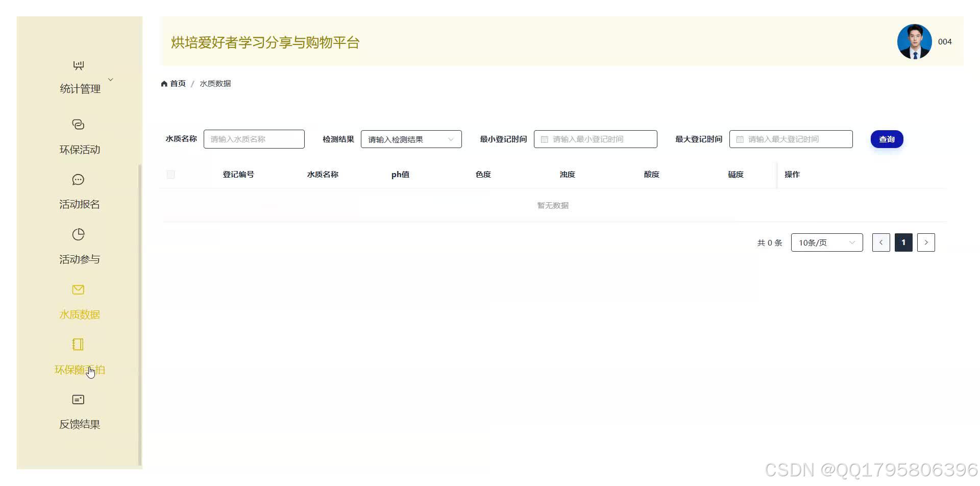Click the 碱度 column header
The height and width of the screenshot is (486, 980).
tap(736, 175)
